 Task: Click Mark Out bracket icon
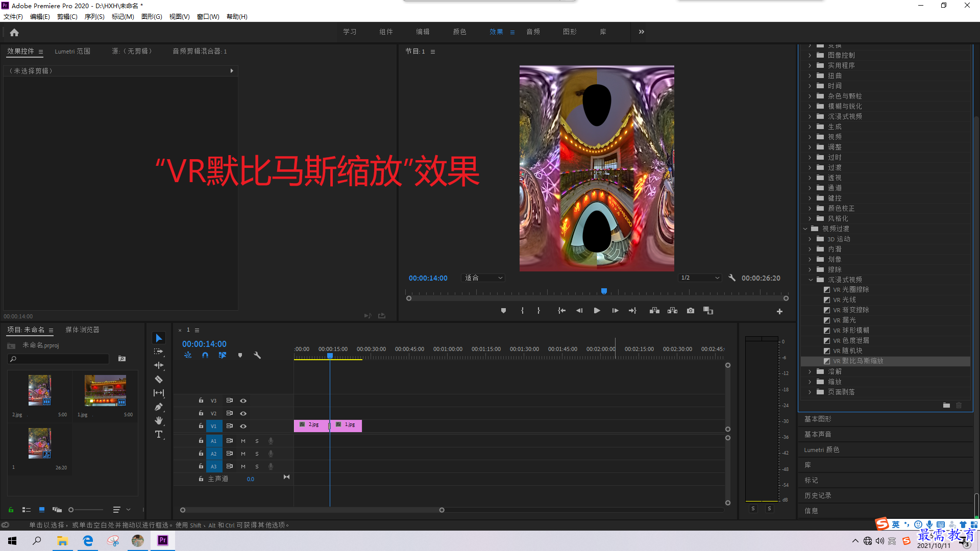538,311
